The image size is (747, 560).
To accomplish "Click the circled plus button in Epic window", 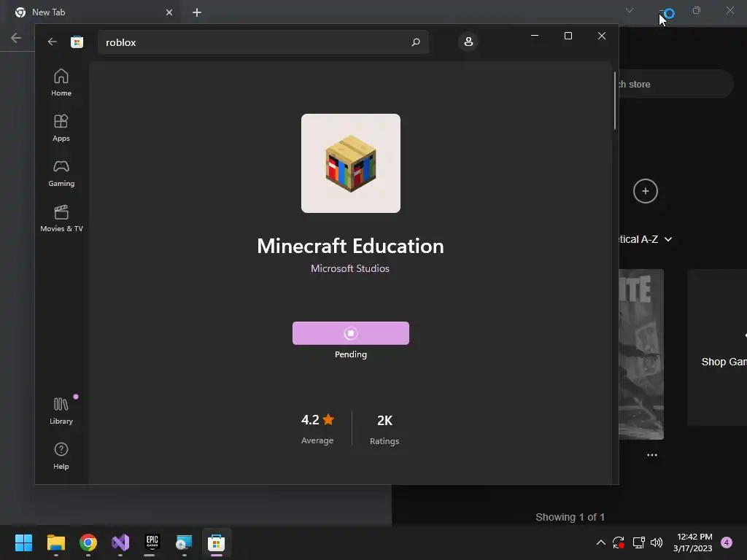I will pyautogui.click(x=646, y=191).
